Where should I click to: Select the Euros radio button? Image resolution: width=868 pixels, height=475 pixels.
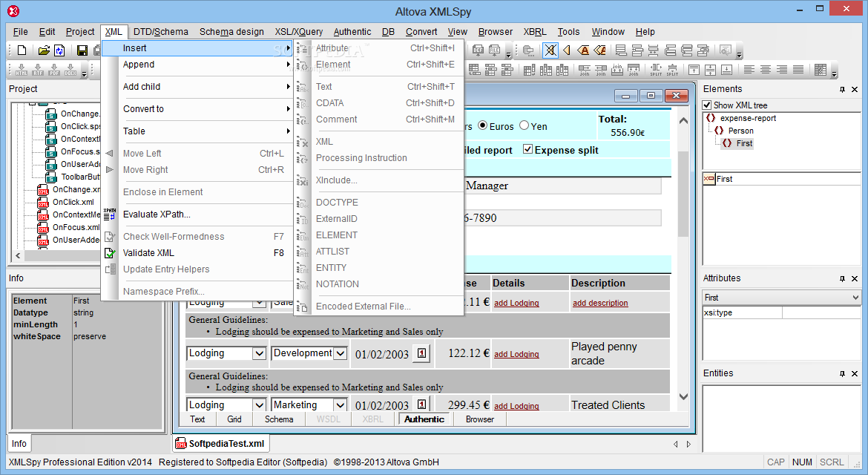tap(483, 125)
